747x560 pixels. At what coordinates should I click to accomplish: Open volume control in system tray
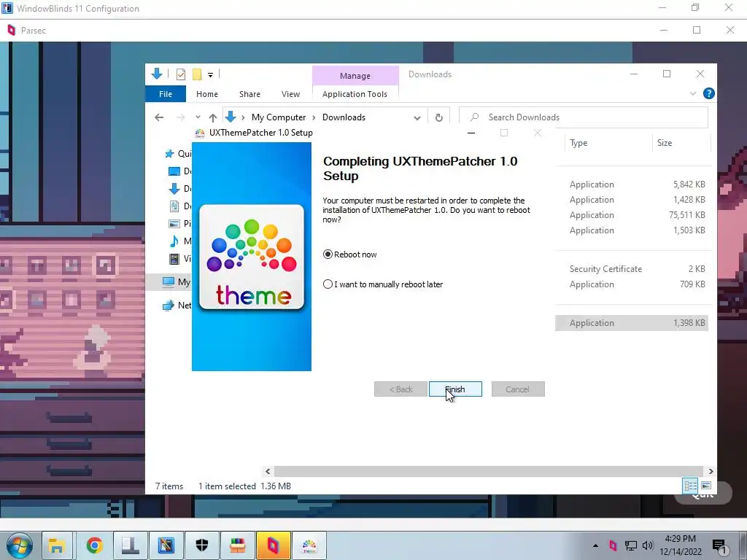click(648, 545)
